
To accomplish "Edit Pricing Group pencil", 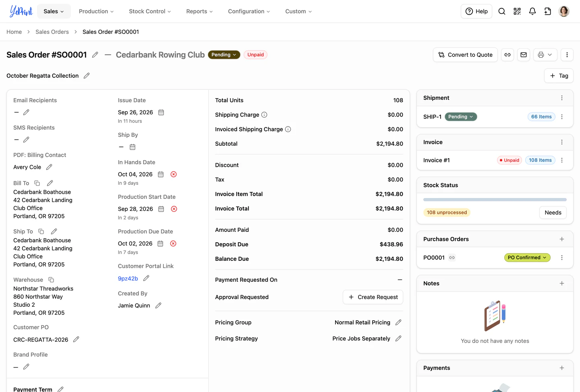I will tap(398, 322).
